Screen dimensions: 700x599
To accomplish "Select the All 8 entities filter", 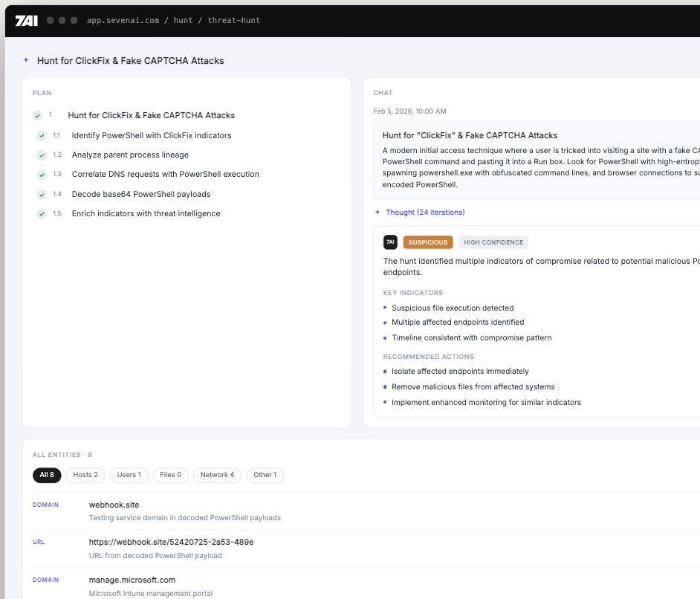I will click(47, 475).
